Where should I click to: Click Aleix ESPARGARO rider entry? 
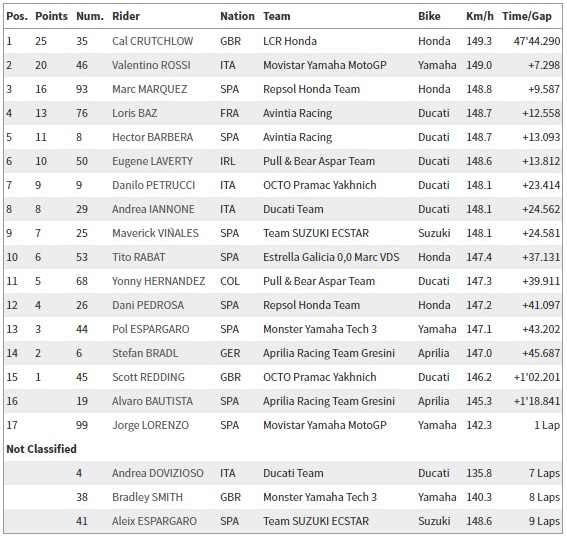[154, 521]
